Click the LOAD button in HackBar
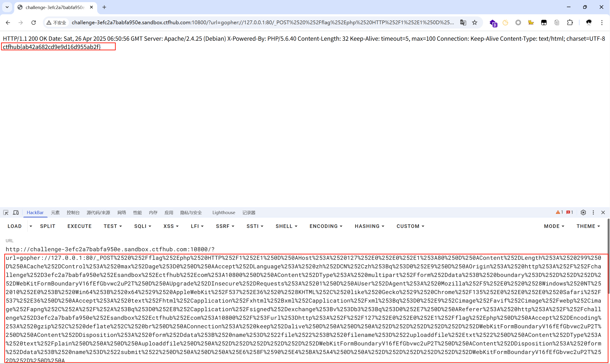The width and height of the screenshot is (610, 364). point(15,226)
